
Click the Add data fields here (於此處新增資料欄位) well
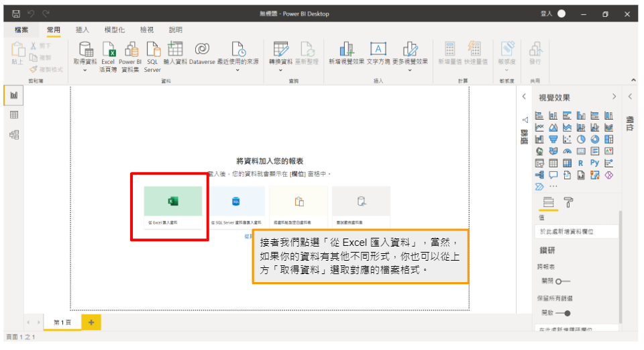pyautogui.click(x=576, y=232)
